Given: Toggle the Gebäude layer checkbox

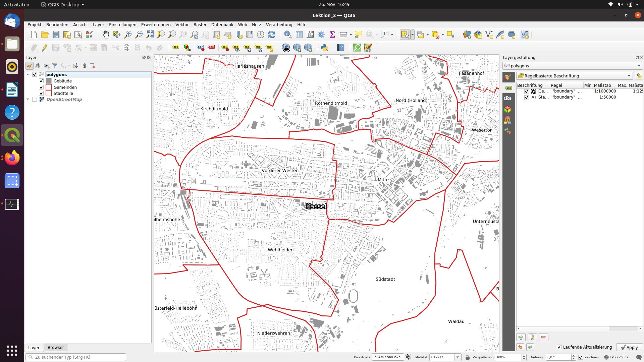Looking at the screenshot, I should pos(41,81).
